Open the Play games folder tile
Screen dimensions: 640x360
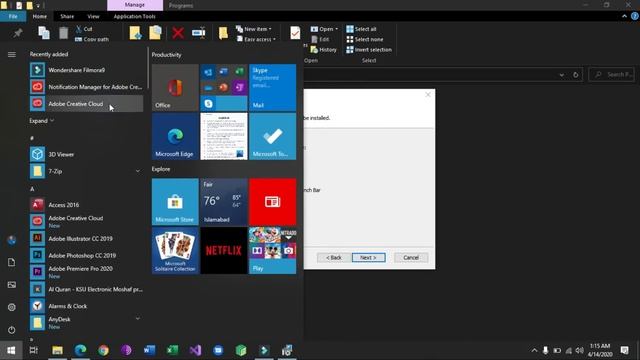(273, 251)
